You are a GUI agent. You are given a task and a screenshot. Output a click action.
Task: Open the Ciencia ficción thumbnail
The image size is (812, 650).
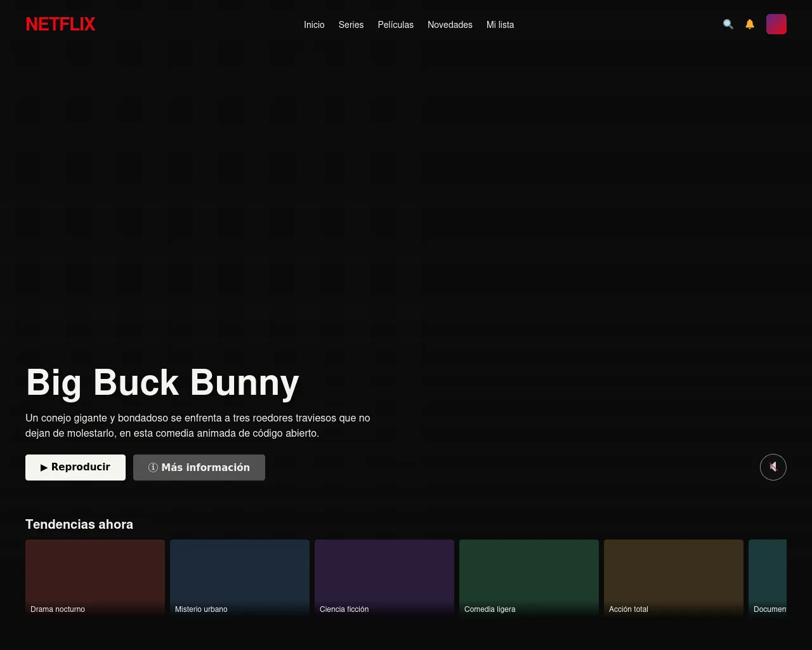coord(384,578)
